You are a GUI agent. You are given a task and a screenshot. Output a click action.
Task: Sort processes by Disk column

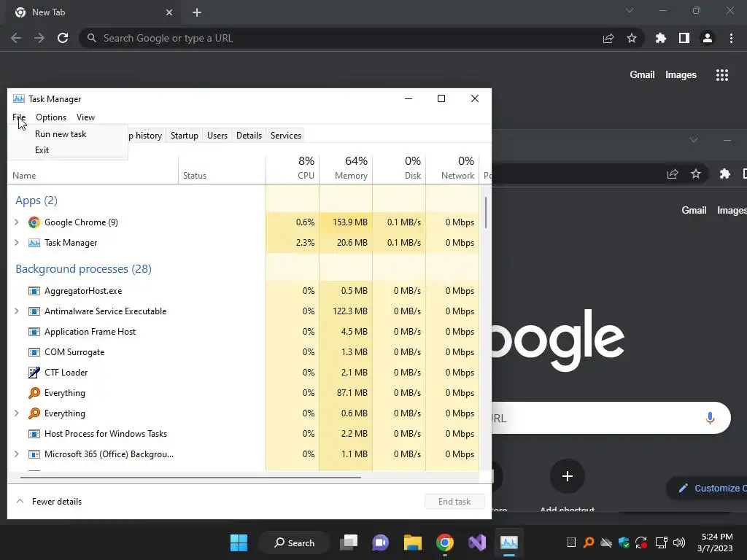tap(399, 168)
